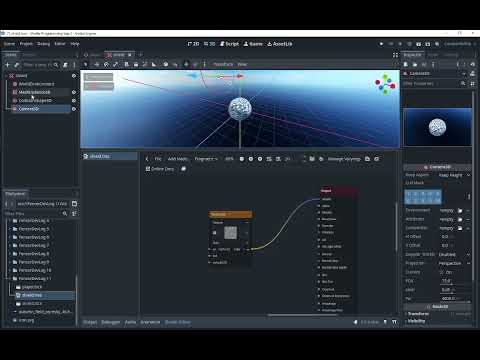This screenshot has height=360, width=480.
Task: Click the instantiate child scene link icon
Action: pos(16,65)
